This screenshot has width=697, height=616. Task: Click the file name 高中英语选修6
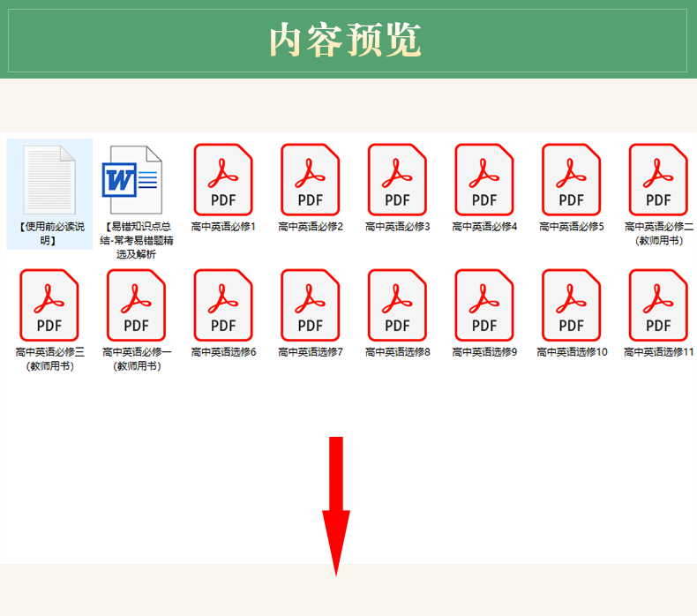coord(223,352)
